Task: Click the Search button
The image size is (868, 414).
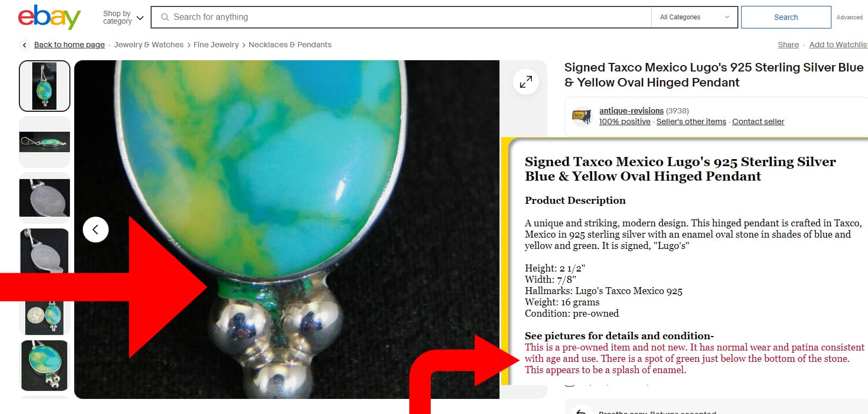Action: [786, 17]
